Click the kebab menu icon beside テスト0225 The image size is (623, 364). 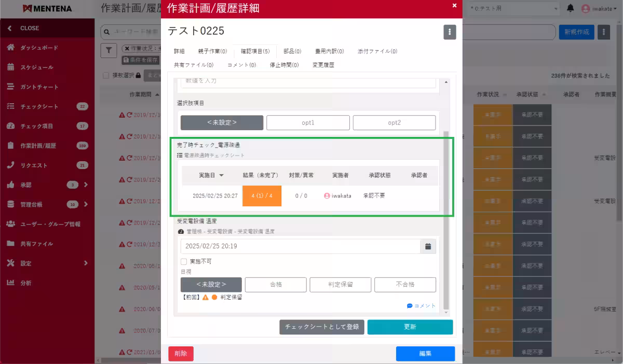(450, 32)
